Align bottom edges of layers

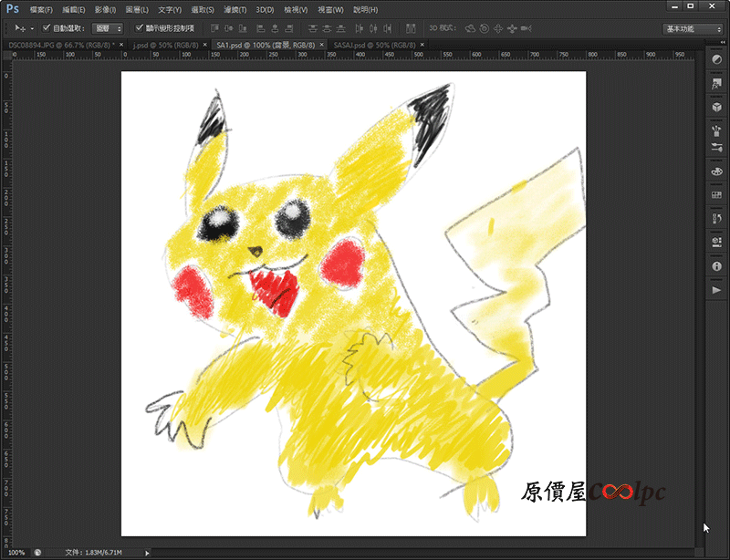(243, 28)
